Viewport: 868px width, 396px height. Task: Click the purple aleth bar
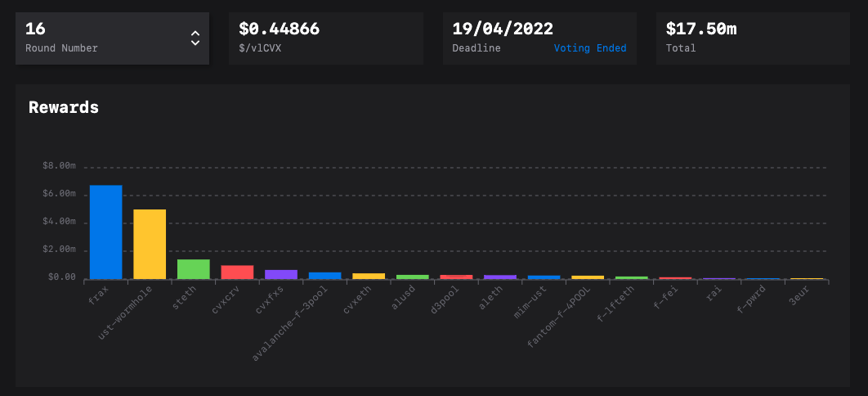click(x=500, y=277)
